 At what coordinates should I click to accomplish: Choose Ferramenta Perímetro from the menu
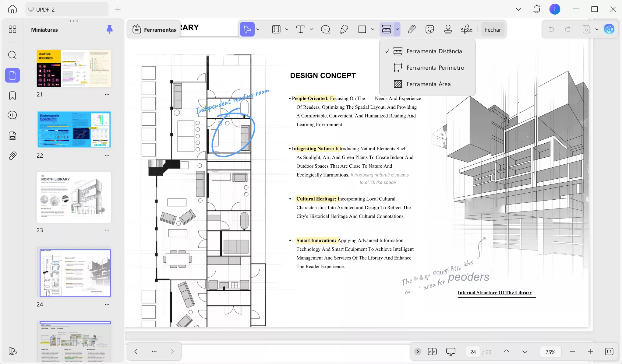pyautogui.click(x=435, y=68)
